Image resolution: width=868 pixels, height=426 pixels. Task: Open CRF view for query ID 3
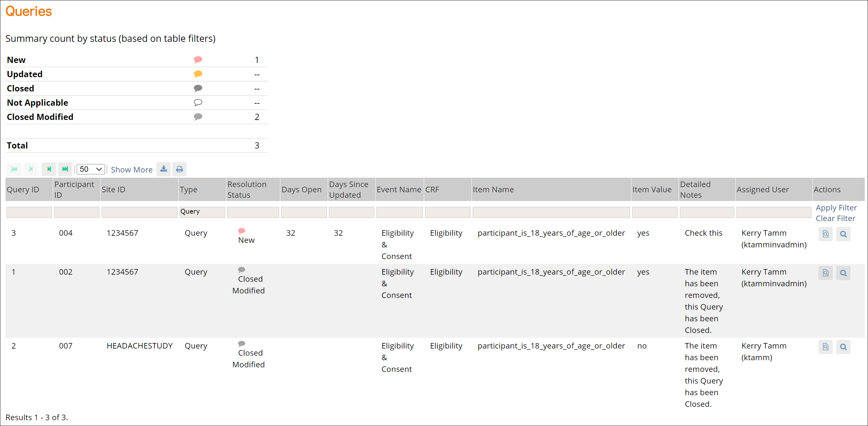[x=825, y=234]
